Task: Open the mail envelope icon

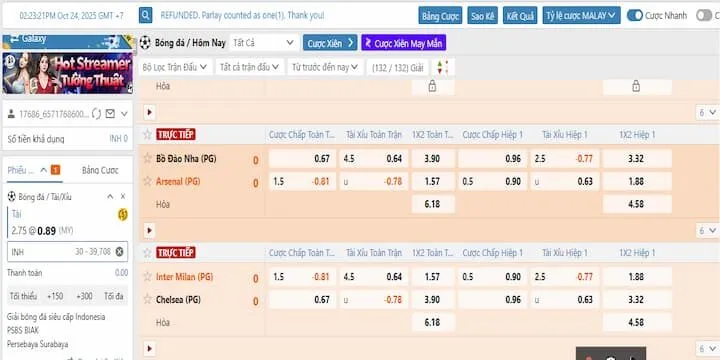Action: [110, 113]
